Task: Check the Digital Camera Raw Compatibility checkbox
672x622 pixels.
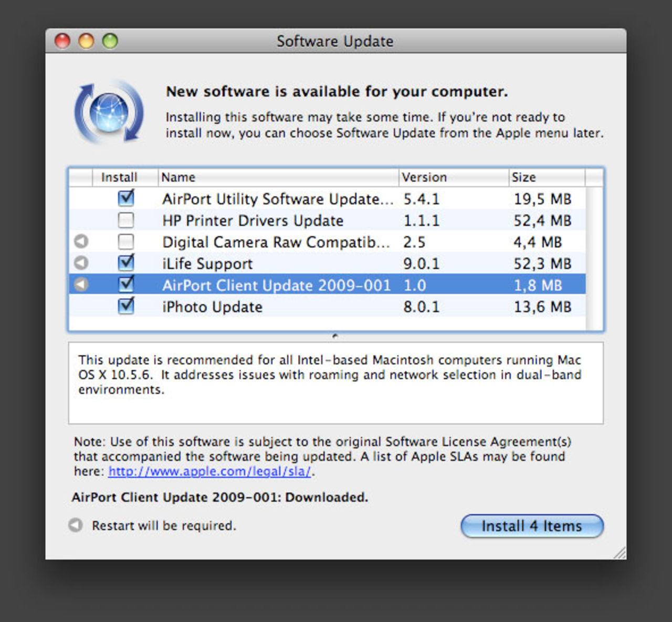Action: (126, 241)
